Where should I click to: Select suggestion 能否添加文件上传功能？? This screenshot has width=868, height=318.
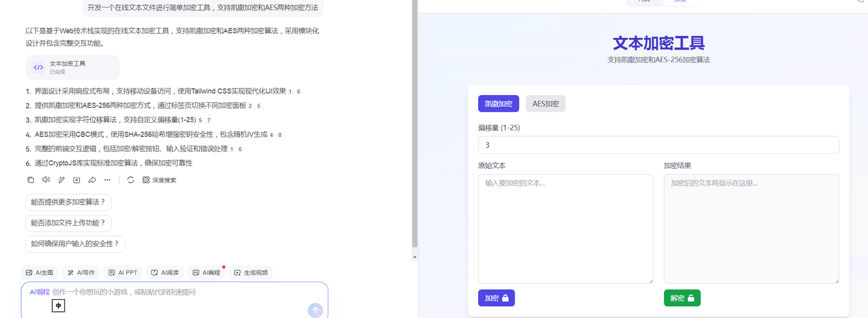point(68,223)
